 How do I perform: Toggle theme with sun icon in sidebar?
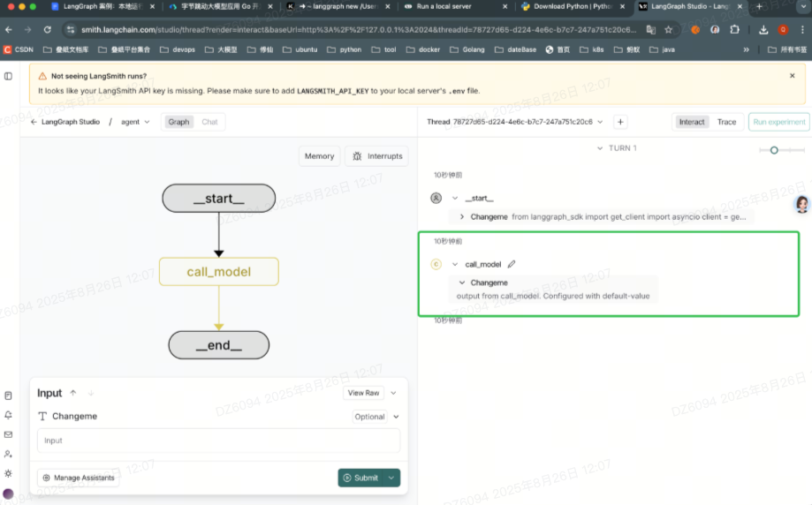(8, 473)
